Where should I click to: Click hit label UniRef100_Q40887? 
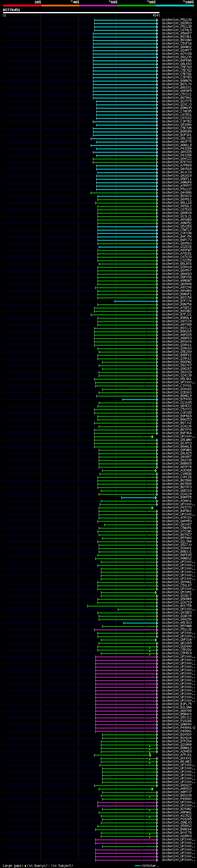point(177,457)
